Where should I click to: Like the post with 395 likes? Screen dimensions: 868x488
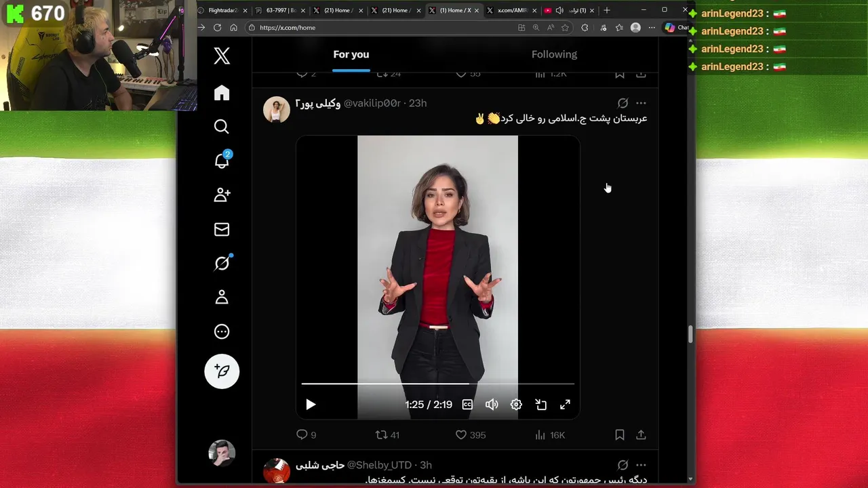[x=470, y=434]
